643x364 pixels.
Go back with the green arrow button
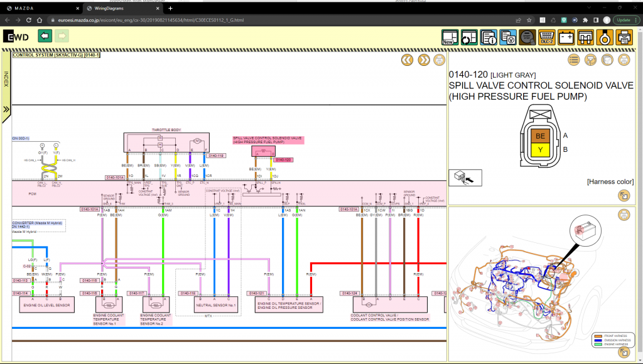[45, 36]
